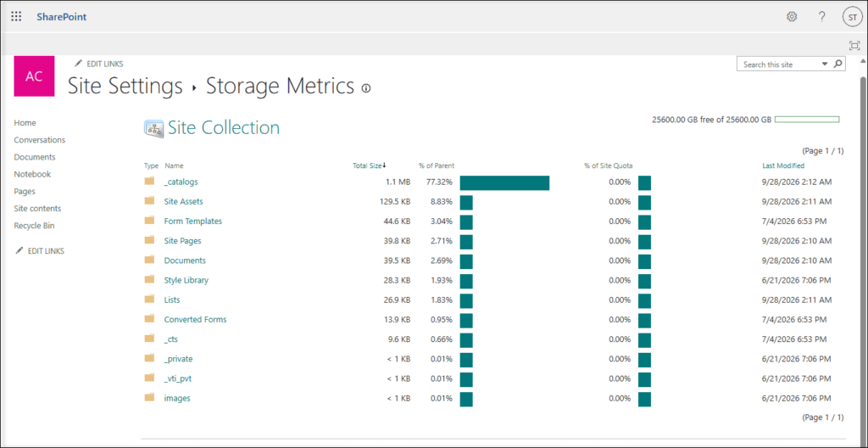Click the Site Assets 8.83% parent bar
Viewport: 868px width, 448px height.
coord(466,203)
